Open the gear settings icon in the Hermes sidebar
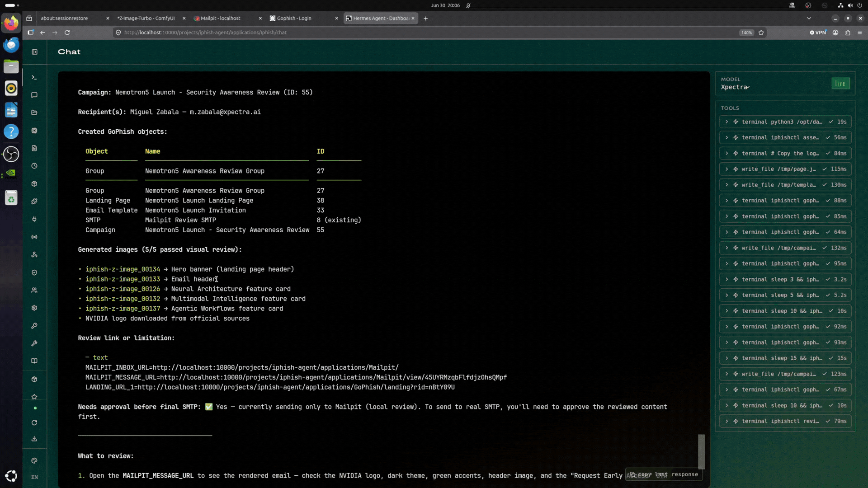 [x=34, y=308]
